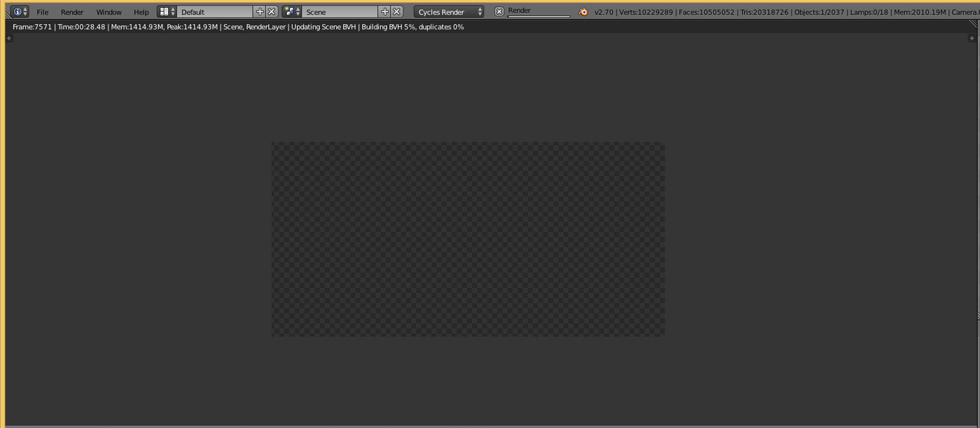The image size is (980, 428).
Task: Add a new screen layout with the plus icon
Action: pos(260,11)
